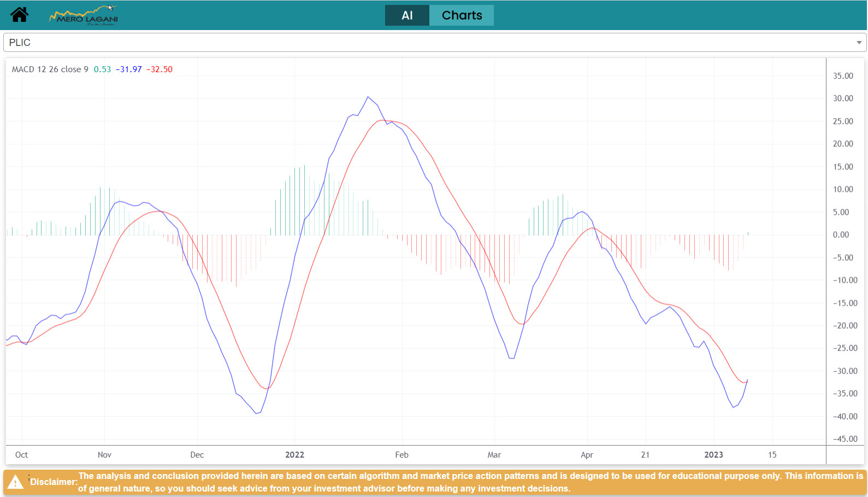The width and height of the screenshot is (868, 497).
Task: Select the blue MACD value -31.97
Action: (129, 69)
